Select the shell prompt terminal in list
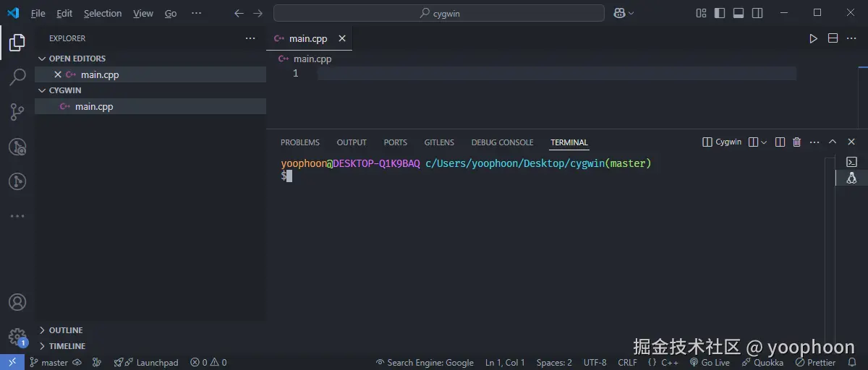The image size is (868, 370). [x=851, y=162]
